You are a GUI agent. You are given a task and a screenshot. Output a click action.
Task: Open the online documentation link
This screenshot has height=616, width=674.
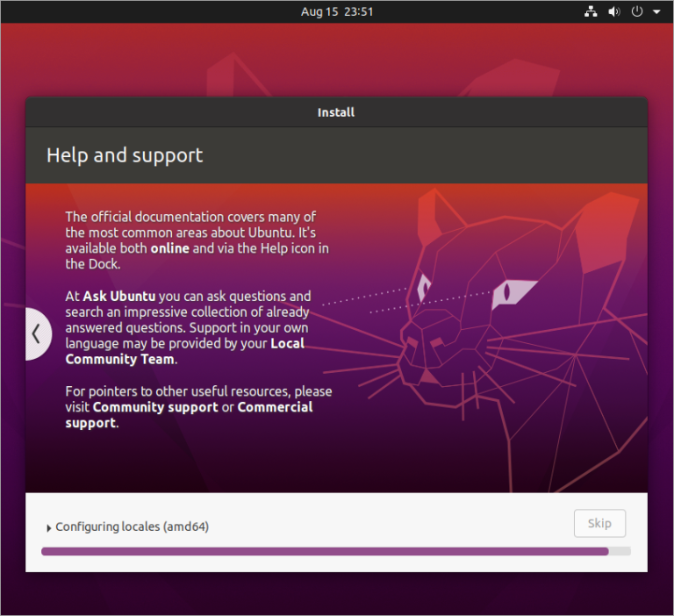[x=169, y=248]
